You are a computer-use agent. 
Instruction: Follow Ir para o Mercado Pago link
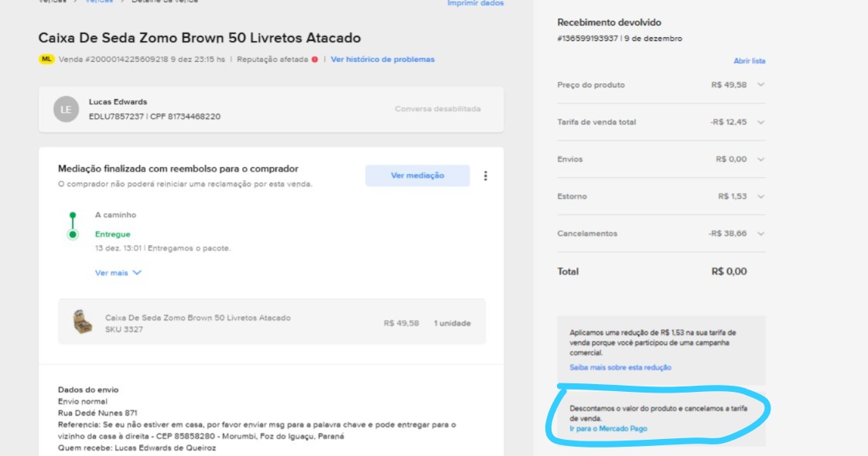click(x=608, y=428)
